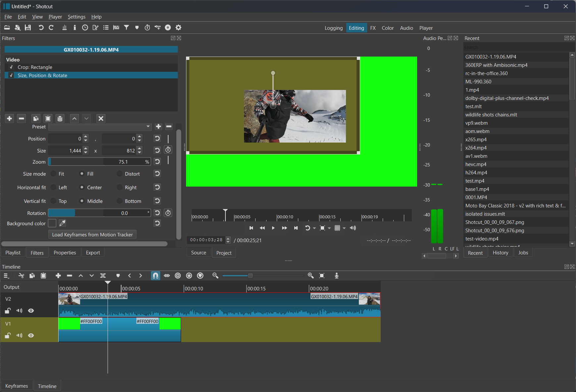Click the Add a filter plus button
576x392 pixels.
9,118
